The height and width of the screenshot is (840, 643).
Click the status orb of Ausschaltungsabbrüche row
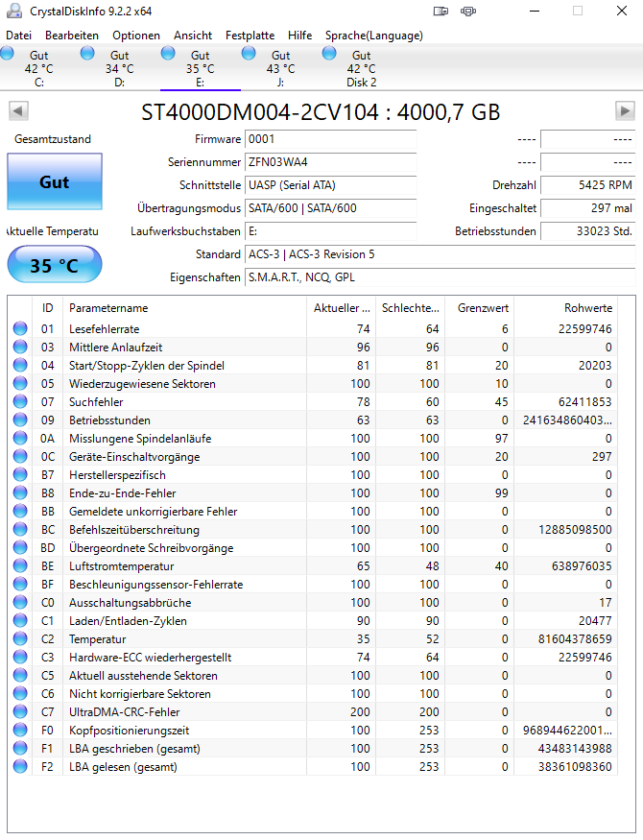(x=20, y=602)
